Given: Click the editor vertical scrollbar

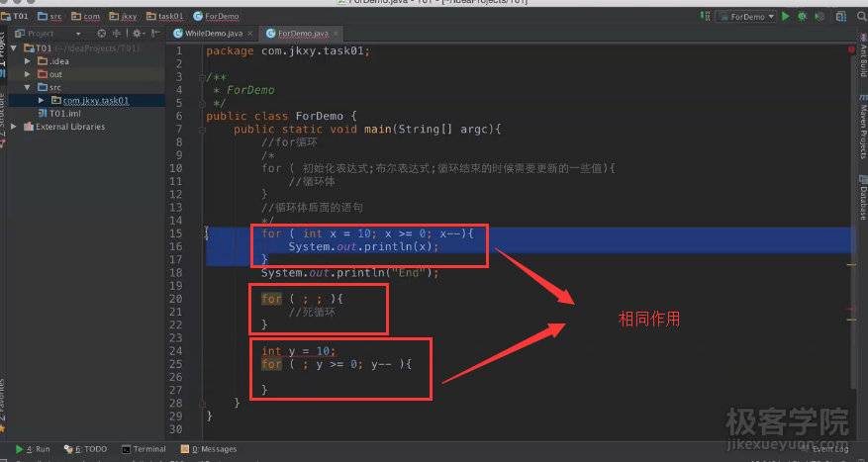Looking at the screenshot, I should 852,222.
